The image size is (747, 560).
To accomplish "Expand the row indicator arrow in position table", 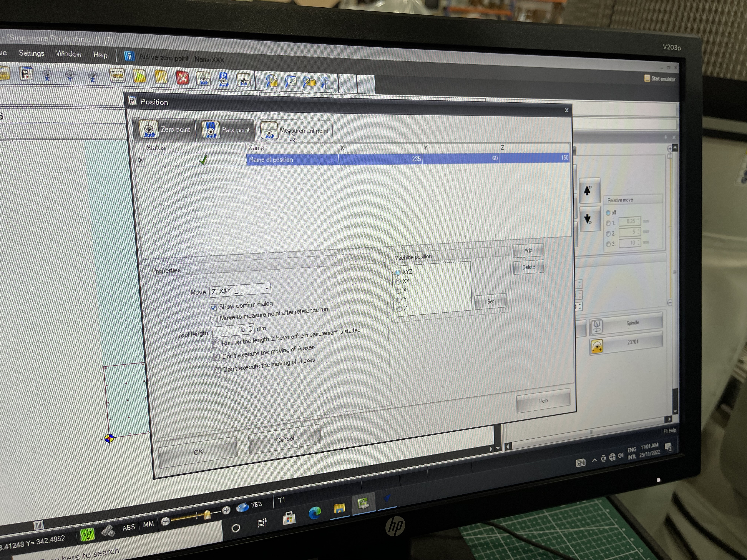I will click(x=140, y=160).
